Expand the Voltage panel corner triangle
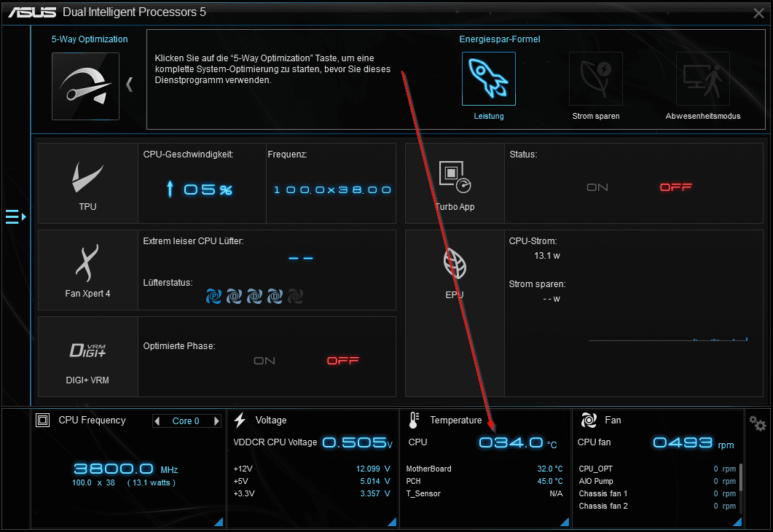The image size is (773, 532). click(x=392, y=522)
